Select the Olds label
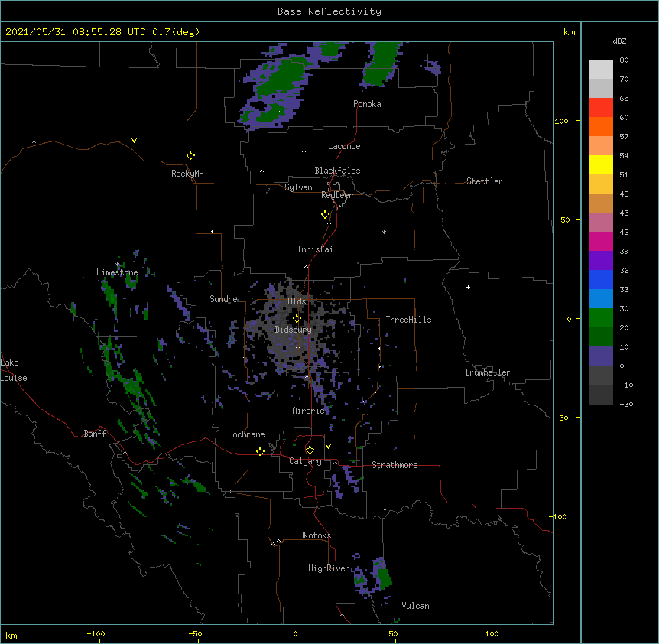659x644 pixels. 297,301
